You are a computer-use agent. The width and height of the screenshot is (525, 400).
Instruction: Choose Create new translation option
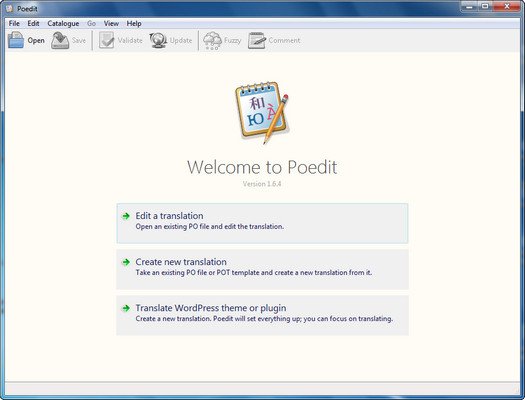[262, 269]
